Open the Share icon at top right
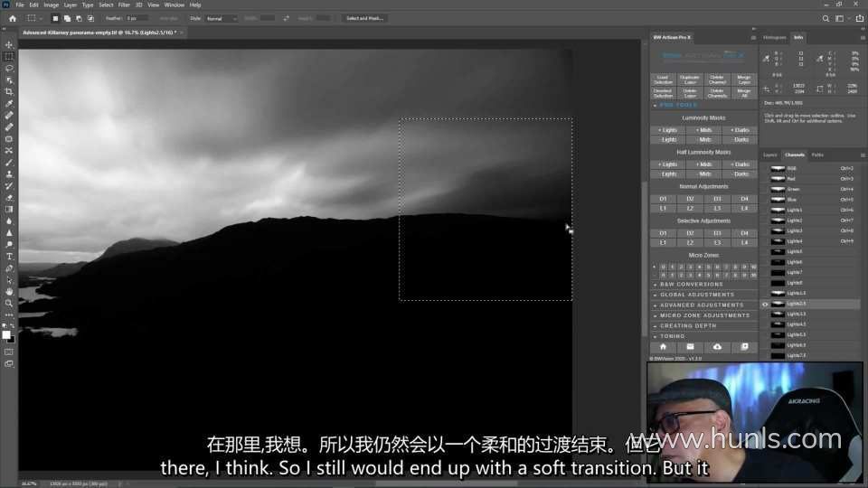Image resolution: width=868 pixels, height=488 pixels. (x=859, y=18)
